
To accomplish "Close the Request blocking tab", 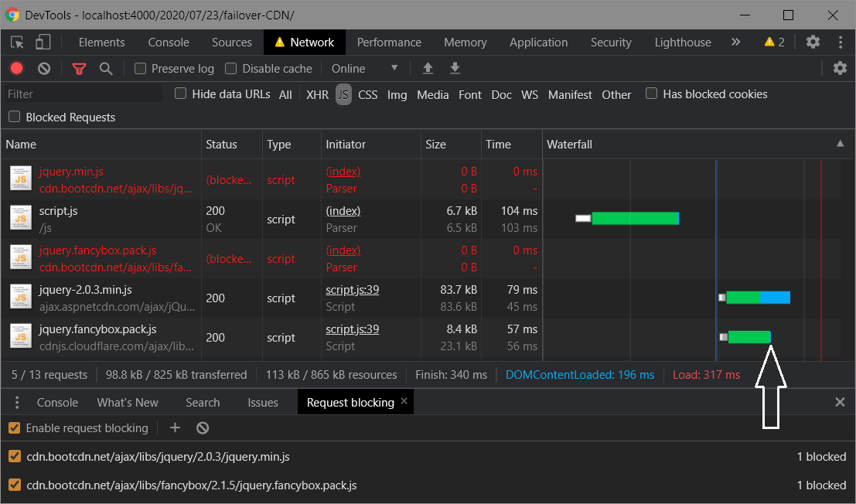I will [404, 401].
